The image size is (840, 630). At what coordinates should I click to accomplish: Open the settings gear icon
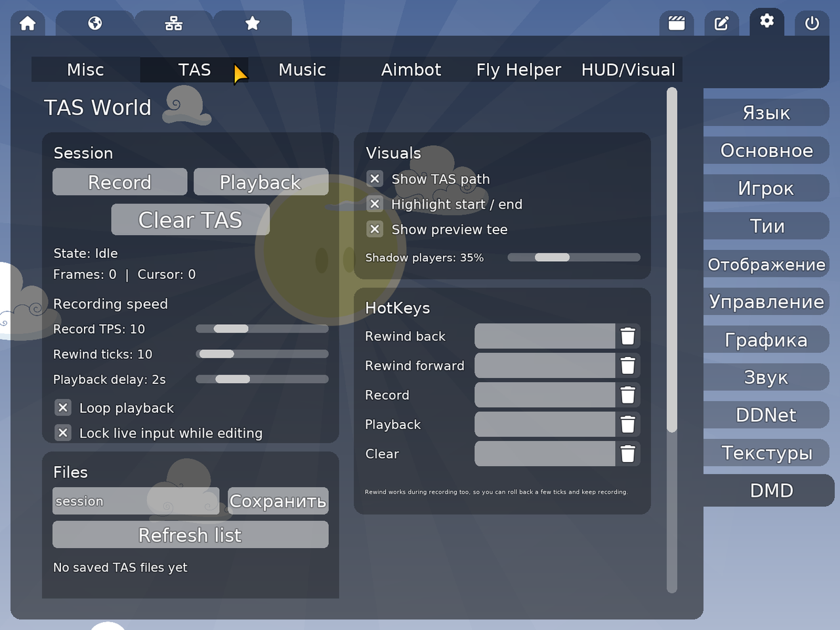[766, 22]
